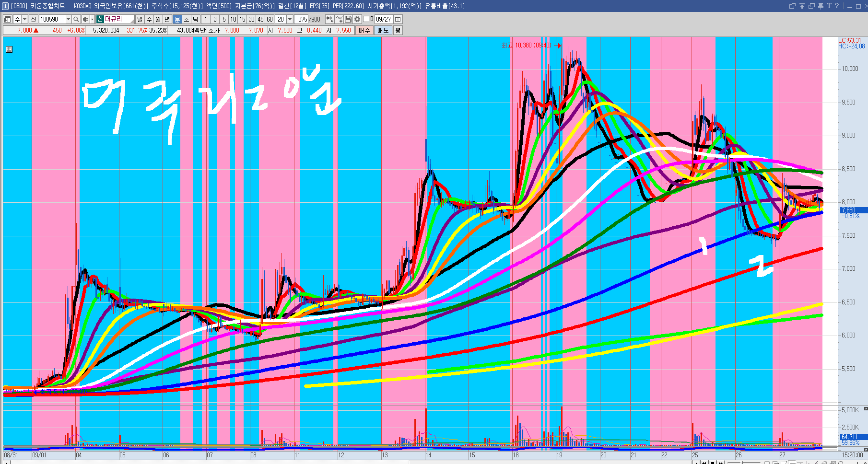Save chart with floppy disk icon
Viewport: 868px width, 464px height.
(348, 19)
